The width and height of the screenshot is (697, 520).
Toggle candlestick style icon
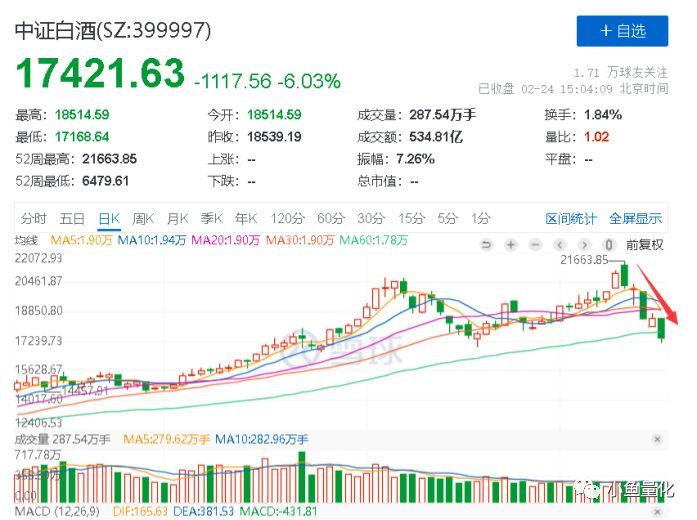coord(609,244)
